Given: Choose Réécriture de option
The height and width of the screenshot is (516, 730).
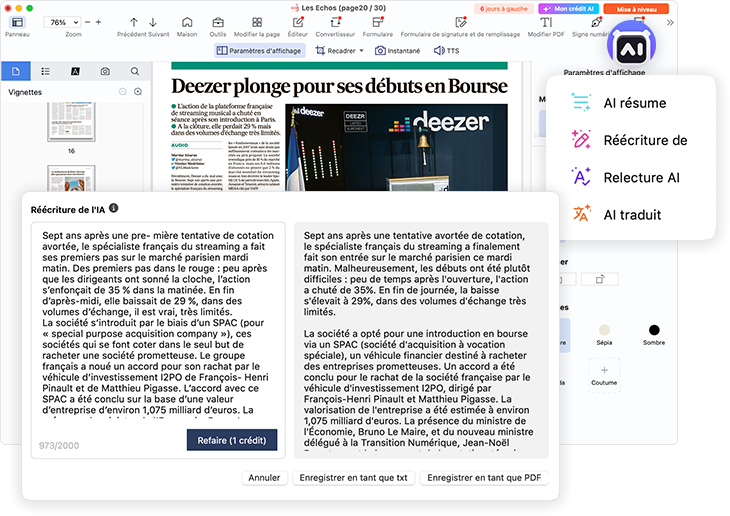Looking at the screenshot, I should [x=630, y=140].
